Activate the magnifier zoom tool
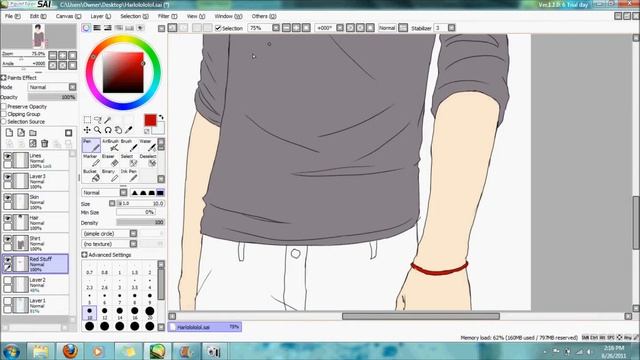The width and height of the screenshot is (640, 360). [98, 130]
